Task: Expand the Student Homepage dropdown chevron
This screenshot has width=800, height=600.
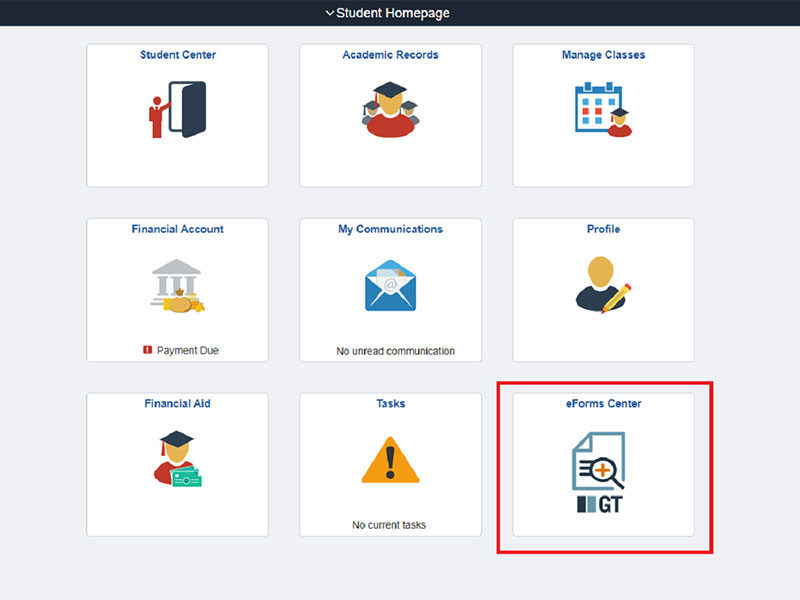Action: (330, 13)
